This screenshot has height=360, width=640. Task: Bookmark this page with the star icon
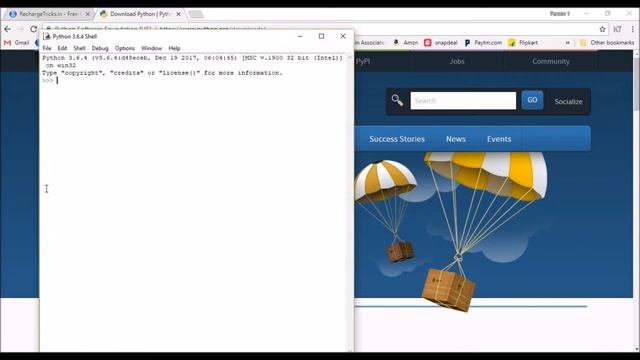point(602,29)
